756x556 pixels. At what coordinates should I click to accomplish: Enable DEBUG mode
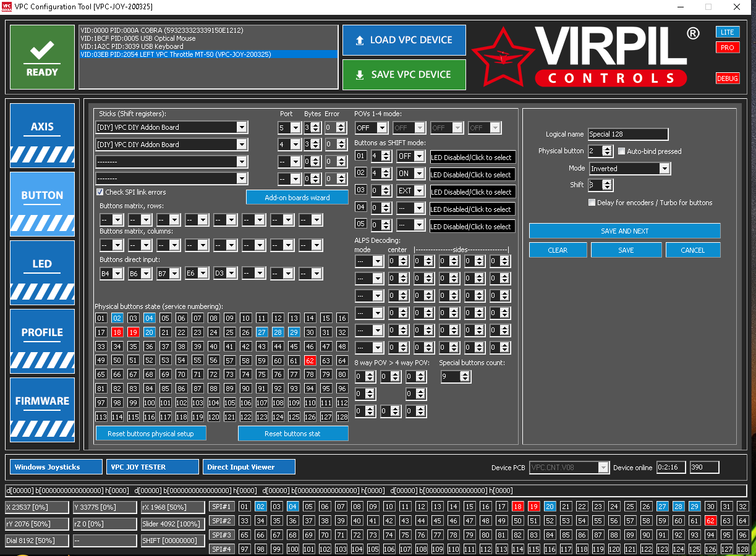pyautogui.click(x=728, y=78)
